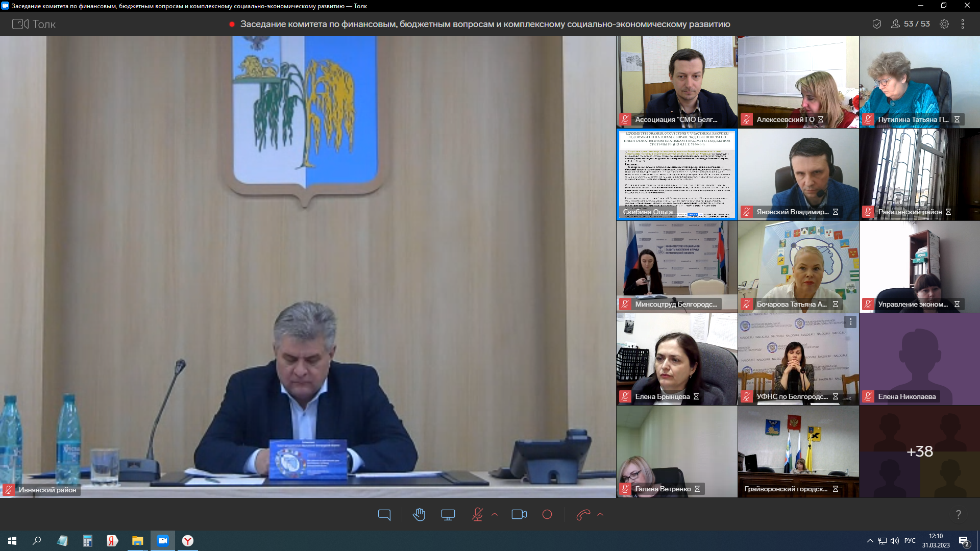Unmute the microphone in bottom toolbar
The image size is (980, 551).
[477, 515]
